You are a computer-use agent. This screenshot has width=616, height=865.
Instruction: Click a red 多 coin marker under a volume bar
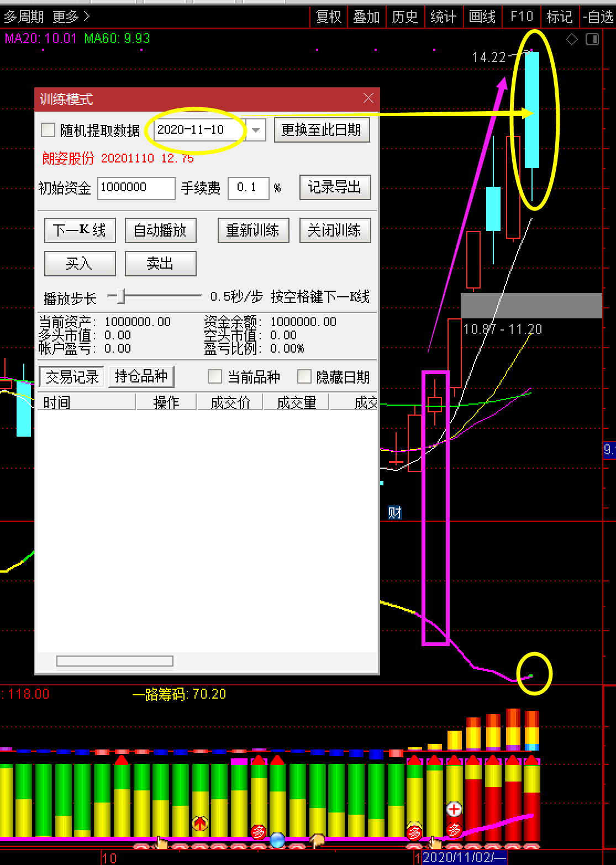[258, 830]
